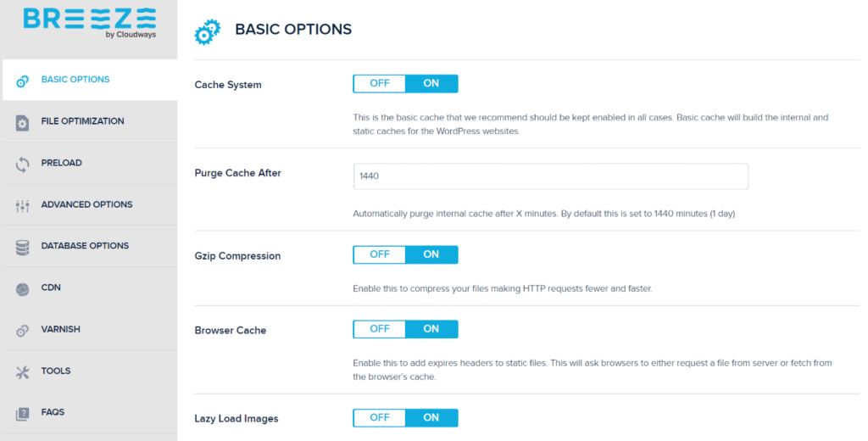This screenshot has height=441, width=868.
Task: Switch Gzip Compression to OFF
Action: pyautogui.click(x=379, y=254)
